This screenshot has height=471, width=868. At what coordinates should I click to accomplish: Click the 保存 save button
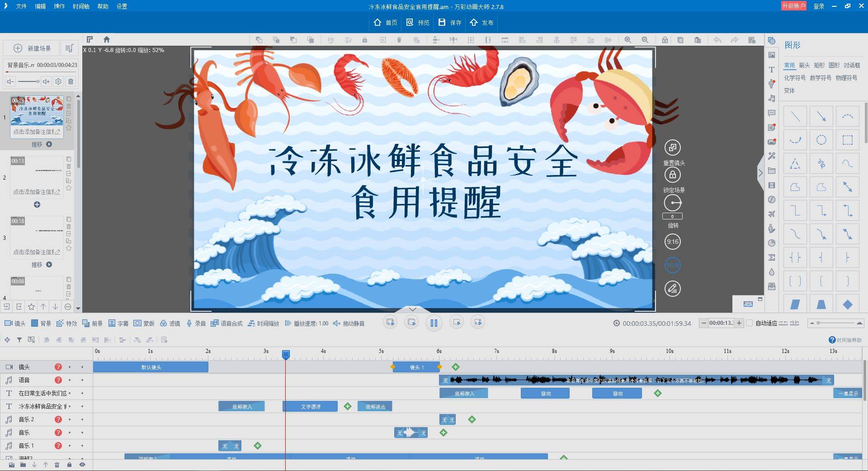[450, 22]
